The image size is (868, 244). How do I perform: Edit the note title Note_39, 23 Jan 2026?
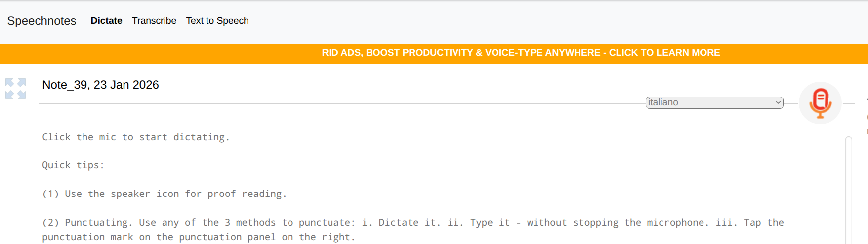(x=100, y=85)
